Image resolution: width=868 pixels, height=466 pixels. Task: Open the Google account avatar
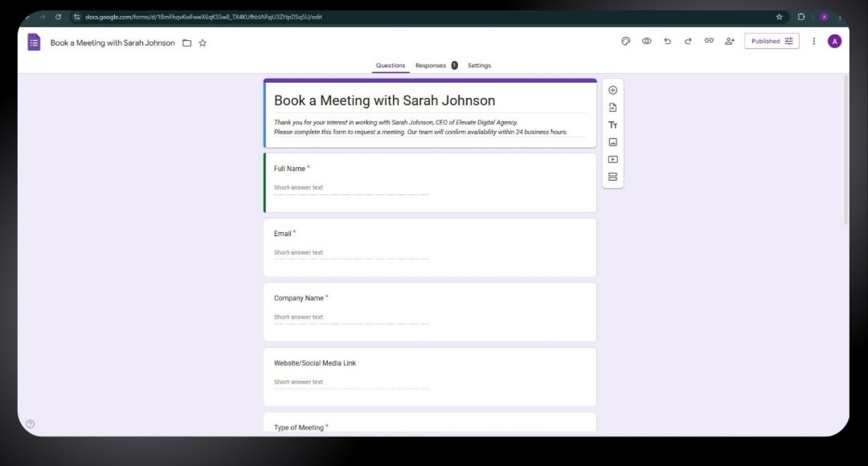tap(835, 41)
